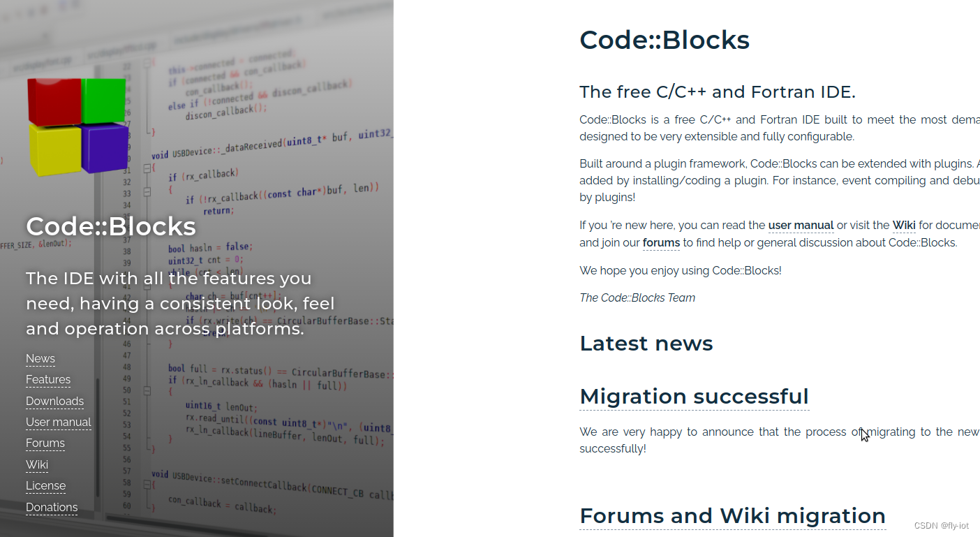Click 'The free C/C++ and Fortran IDE.' subheading
Image resolution: width=980 pixels, height=537 pixels.
(x=718, y=92)
